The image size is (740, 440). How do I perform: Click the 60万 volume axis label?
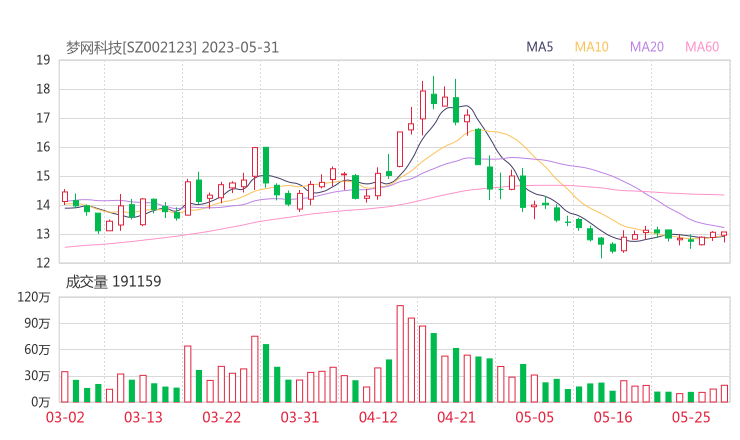37,350
